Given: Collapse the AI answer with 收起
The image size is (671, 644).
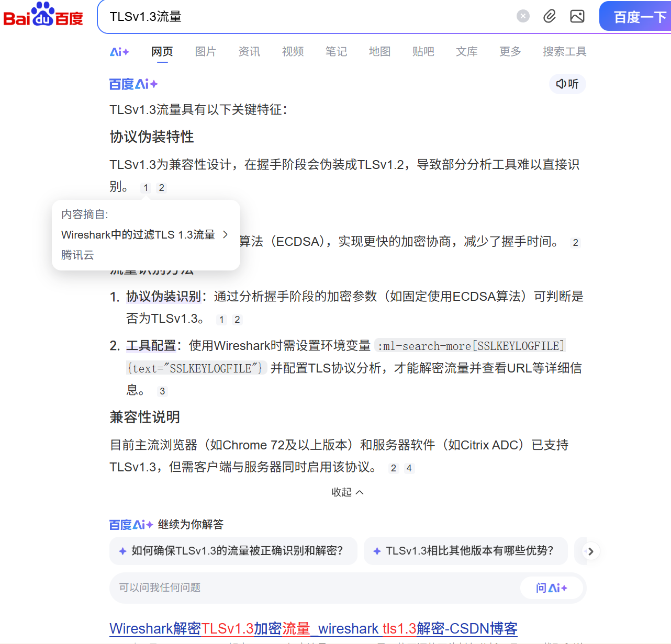Looking at the screenshot, I should click(348, 492).
